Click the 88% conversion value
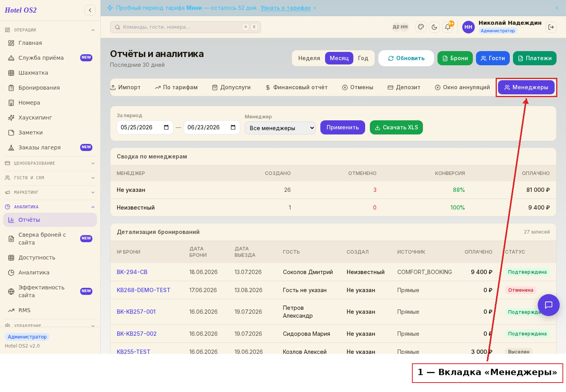This screenshot has height=392, width=566. (459, 190)
